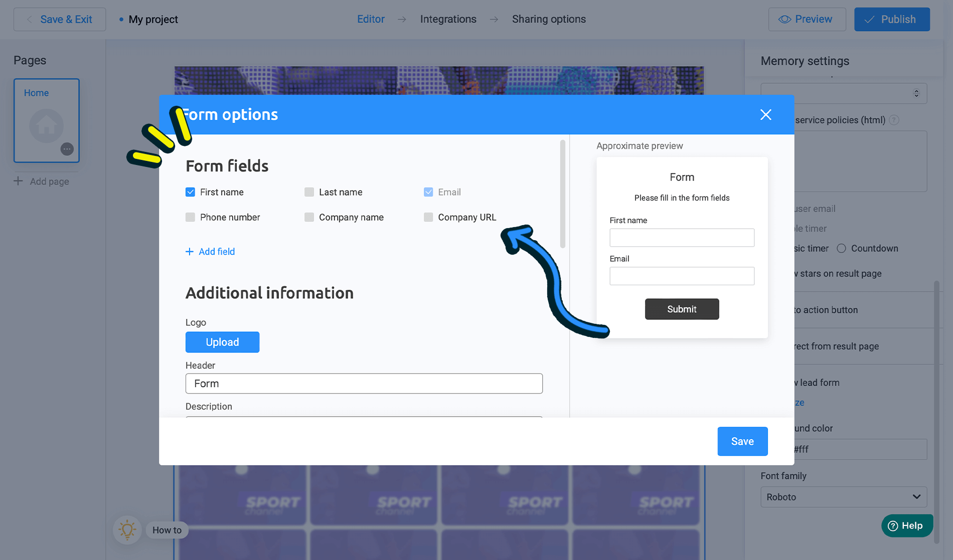
Task: Click the form options scrollbar
Action: click(563, 195)
